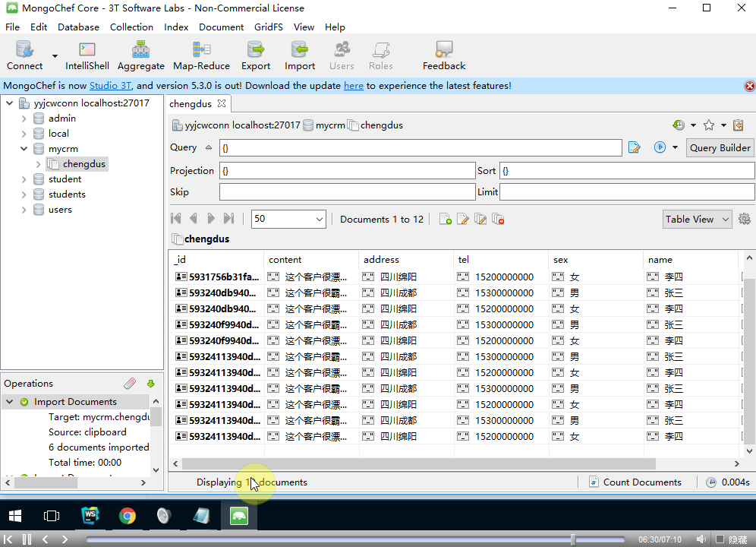The width and height of the screenshot is (756, 547).
Task: Follow the Studio 3T link
Action: (x=111, y=86)
